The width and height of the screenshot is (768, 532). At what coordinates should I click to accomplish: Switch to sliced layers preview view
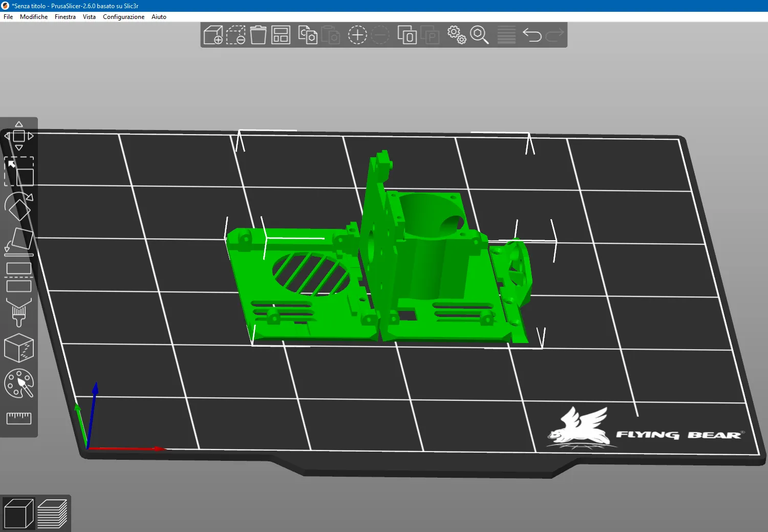52,514
